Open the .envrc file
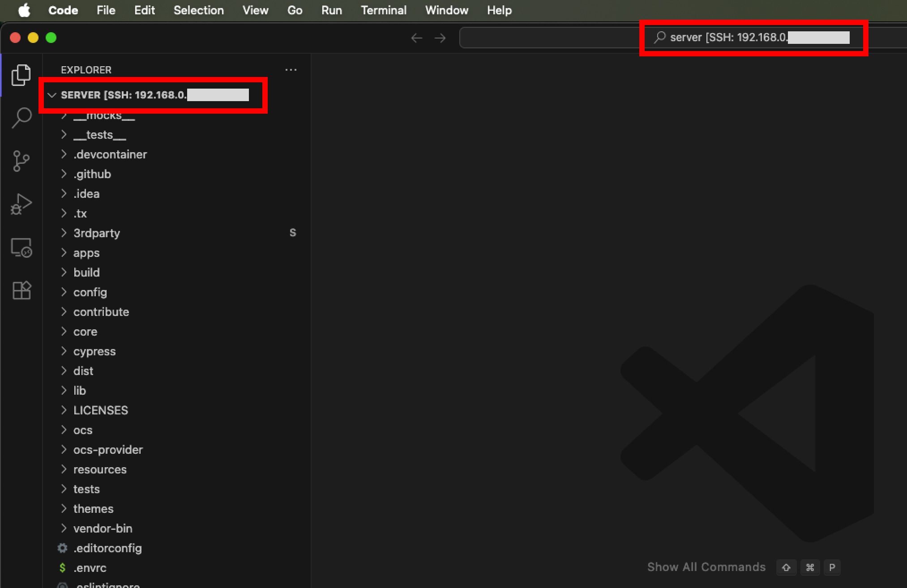The height and width of the screenshot is (588, 907). [90, 568]
